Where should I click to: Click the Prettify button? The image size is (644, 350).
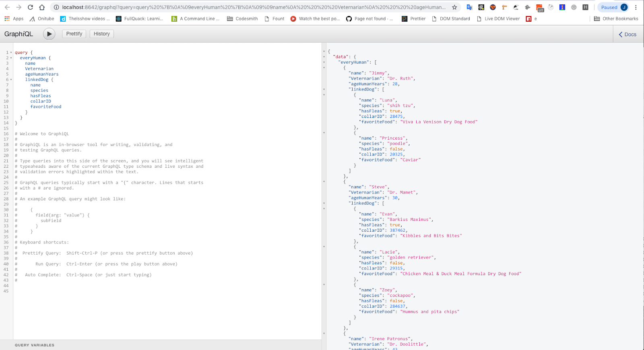click(74, 34)
